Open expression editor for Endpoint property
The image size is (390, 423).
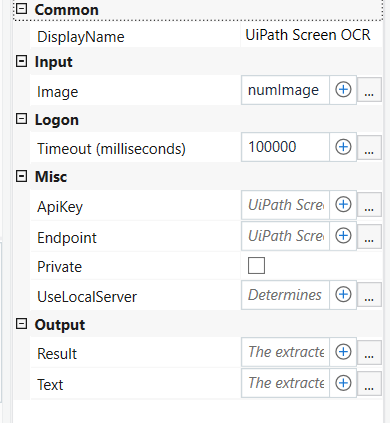(369, 236)
